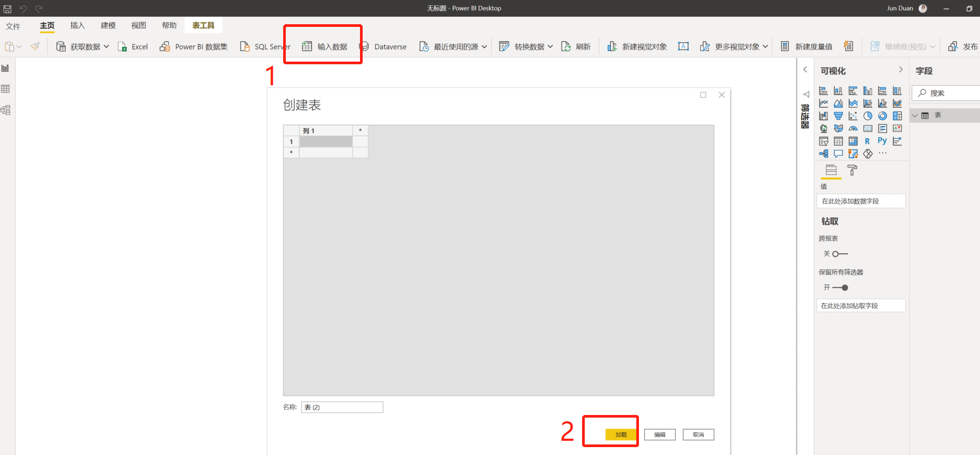This screenshot has width=980, height=455.
Task: Select the decomposition tree visual
Action: click(824, 154)
